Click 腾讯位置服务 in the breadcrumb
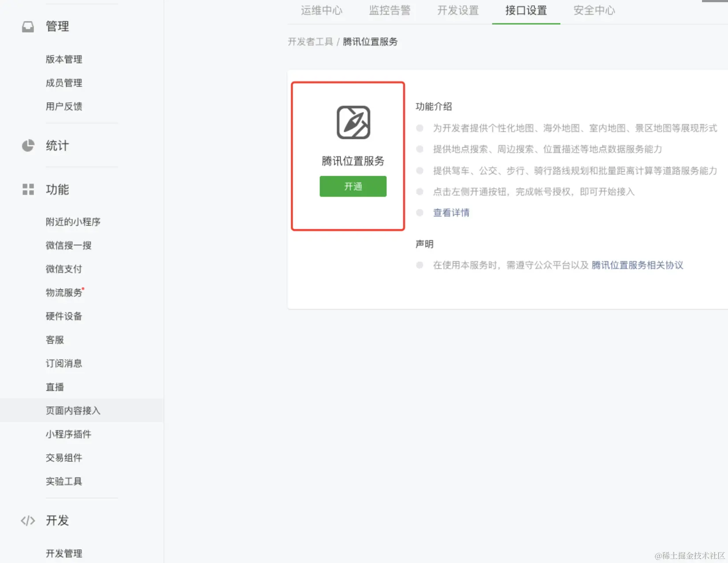Image resolution: width=728 pixels, height=563 pixels. click(370, 42)
